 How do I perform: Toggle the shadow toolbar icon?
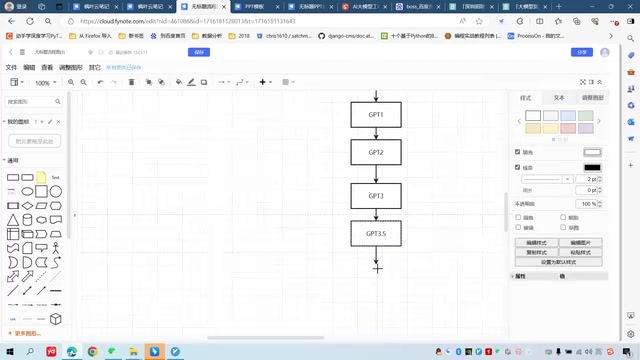pyautogui.click(x=204, y=82)
